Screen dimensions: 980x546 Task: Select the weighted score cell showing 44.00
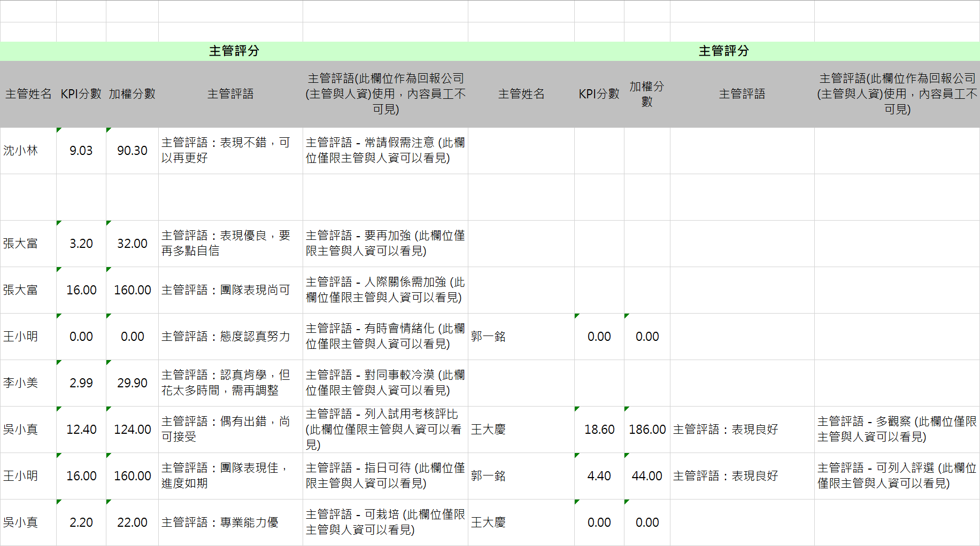(x=647, y=476)
